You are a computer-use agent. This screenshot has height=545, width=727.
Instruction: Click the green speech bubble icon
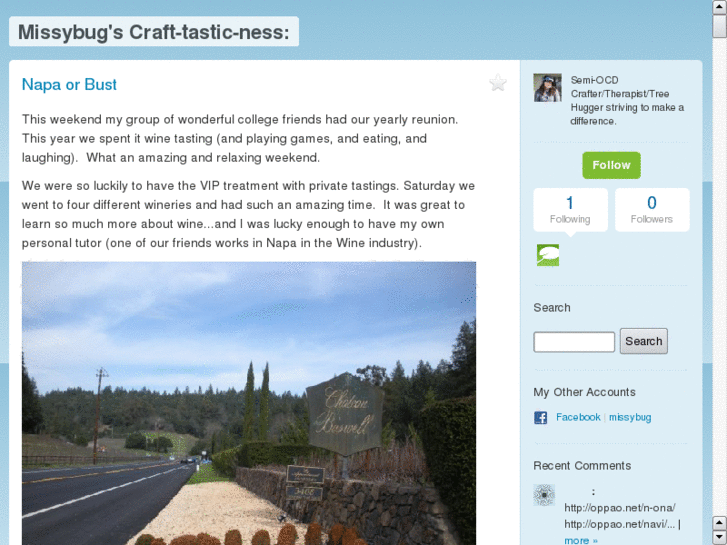pyautogui.click(x=548, y=255)
